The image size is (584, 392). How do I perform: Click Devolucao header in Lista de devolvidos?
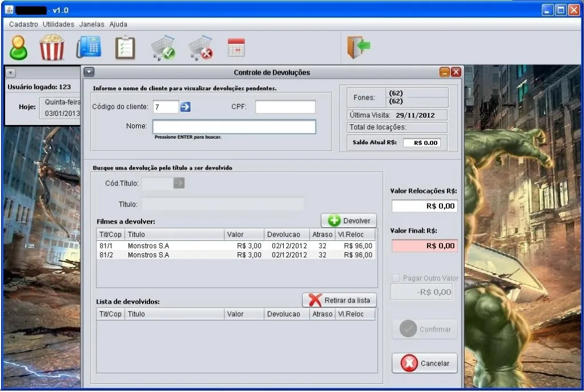[287, 314]
